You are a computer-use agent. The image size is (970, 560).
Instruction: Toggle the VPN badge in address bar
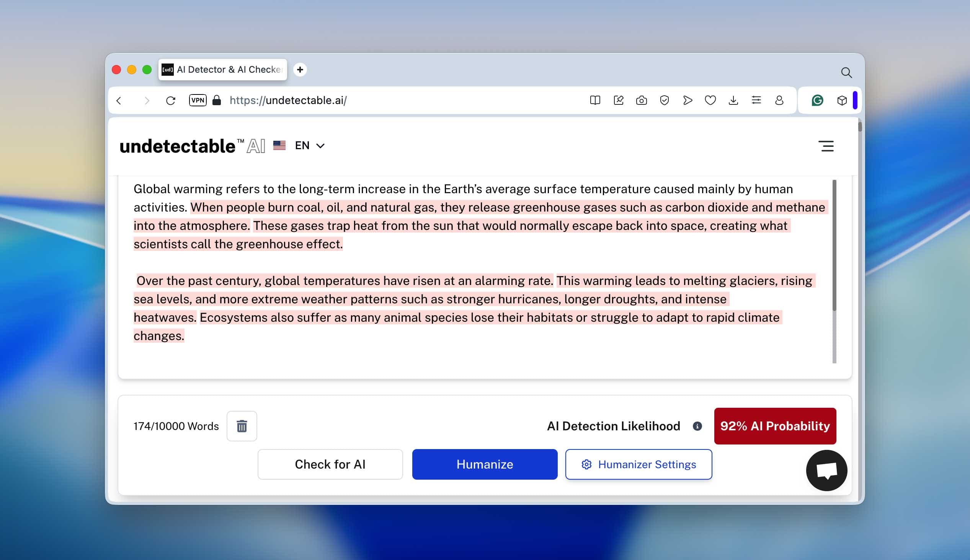198,100
